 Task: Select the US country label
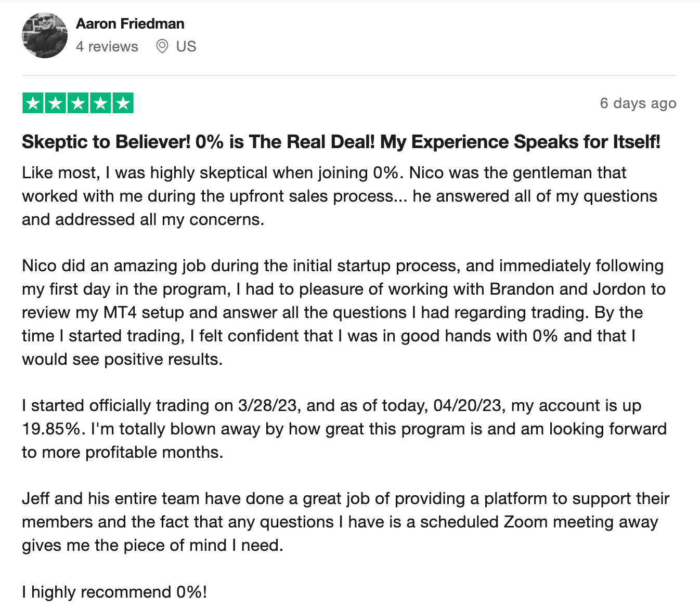click(x=186, y=47)
